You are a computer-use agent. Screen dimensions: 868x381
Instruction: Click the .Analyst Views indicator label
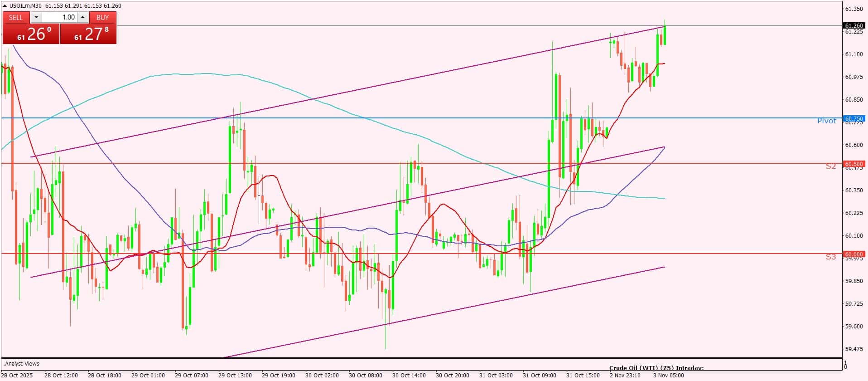click(21, 364)
